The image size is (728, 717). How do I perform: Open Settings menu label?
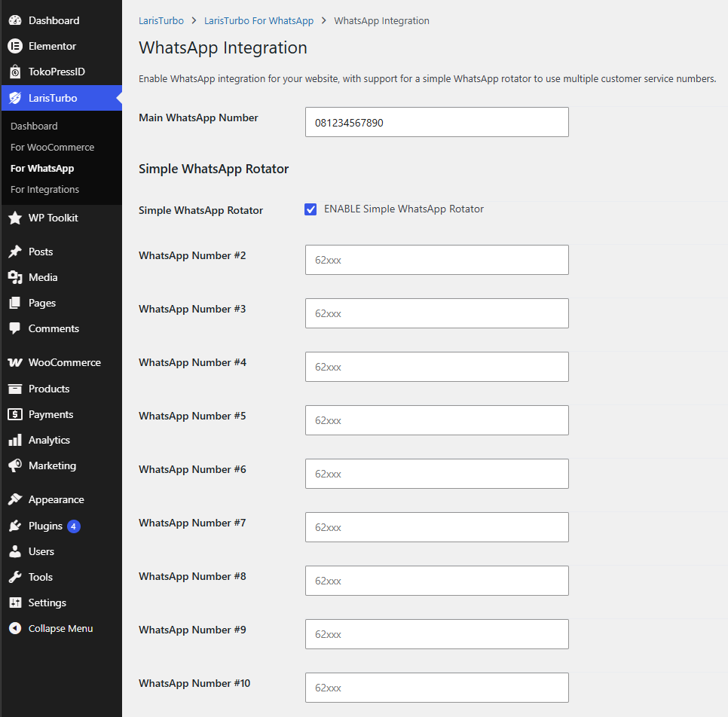47,603
